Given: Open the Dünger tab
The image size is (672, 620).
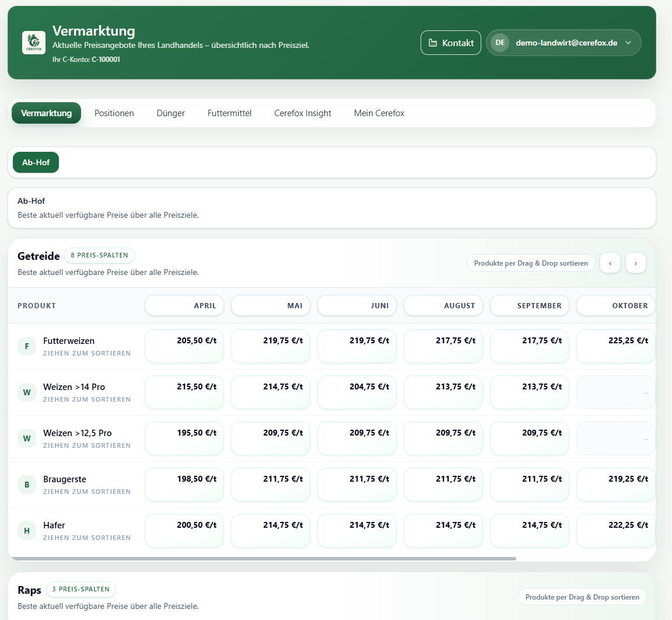Looking at the screenshot, I should point(170,113).
